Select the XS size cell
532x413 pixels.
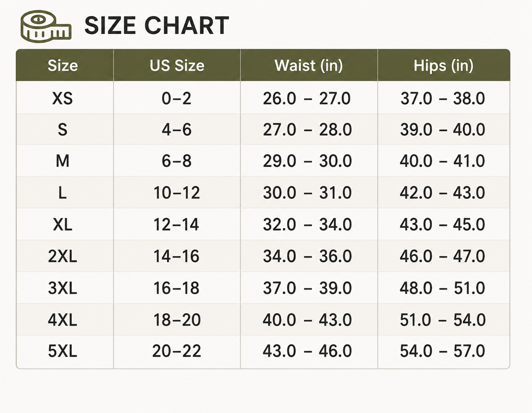(62, 98)
